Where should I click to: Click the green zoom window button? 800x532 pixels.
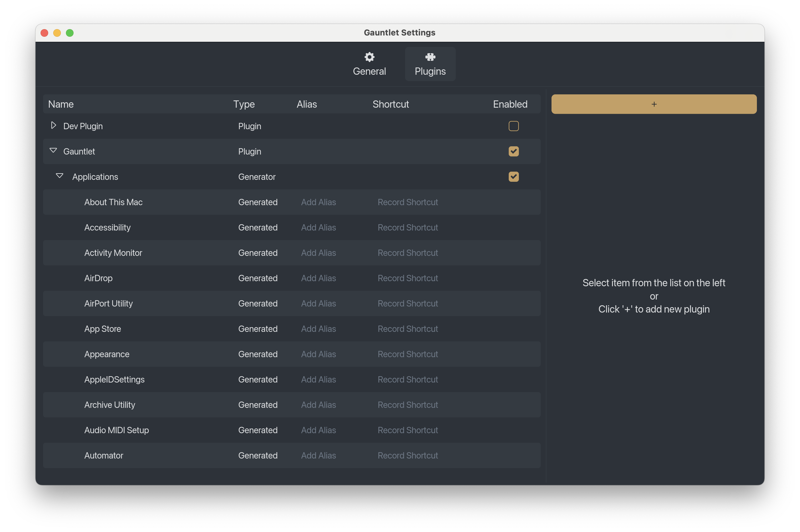[x=70, y=33]
